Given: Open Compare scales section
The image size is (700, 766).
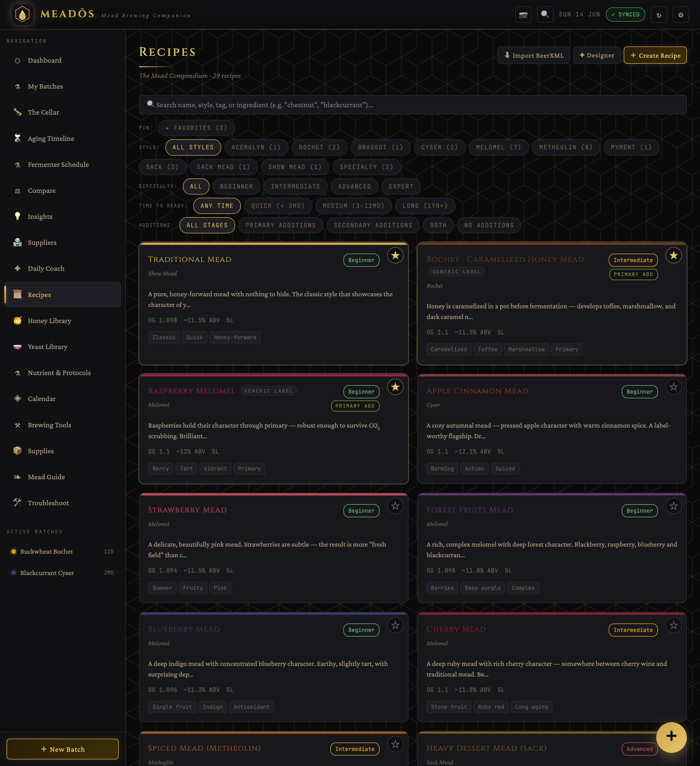Looking at the screenshot, I should (62, 190).
